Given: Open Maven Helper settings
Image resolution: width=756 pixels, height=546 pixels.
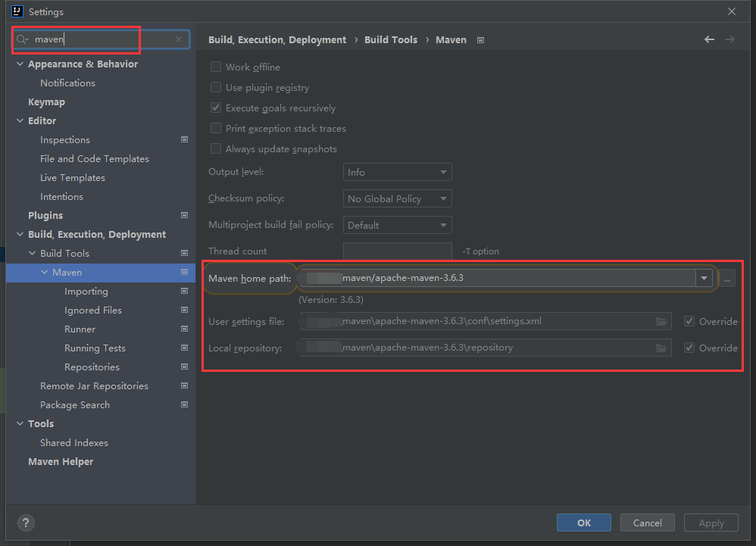Looking at the screenshot, I should coord(61,462).
